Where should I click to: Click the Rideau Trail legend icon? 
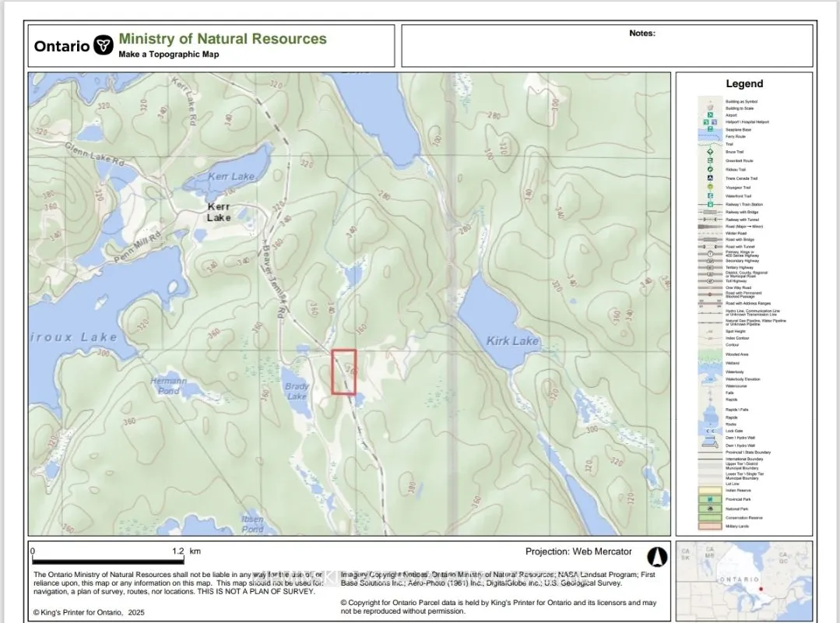pyautogui.click(x=710, y=169)
